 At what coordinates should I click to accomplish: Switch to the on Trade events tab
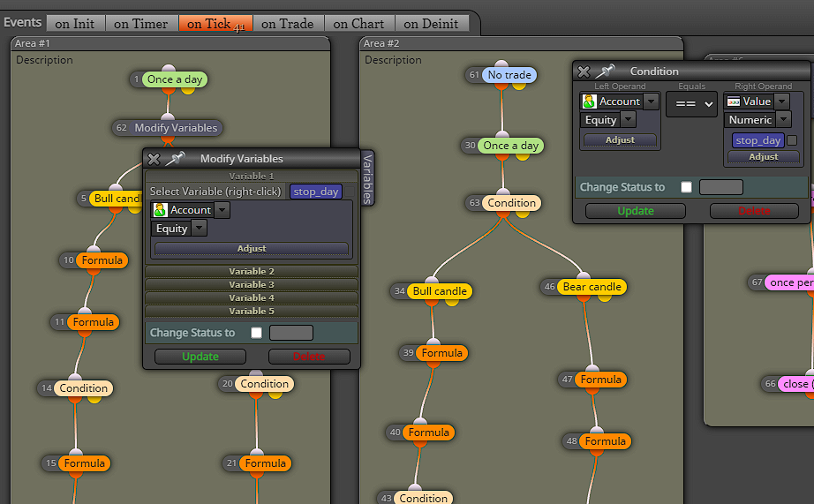click(x=288, y=24)
